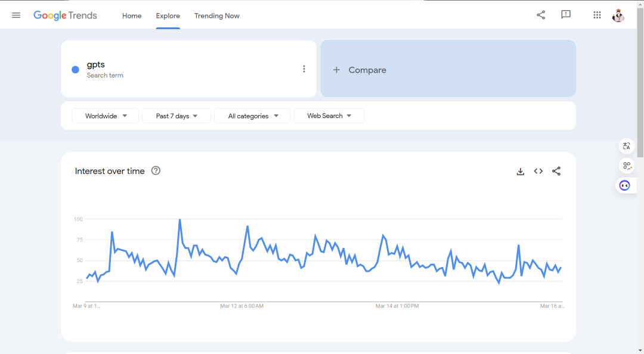Share the Interest over time chart
644x354 pixels.
[x=556, y=171]
